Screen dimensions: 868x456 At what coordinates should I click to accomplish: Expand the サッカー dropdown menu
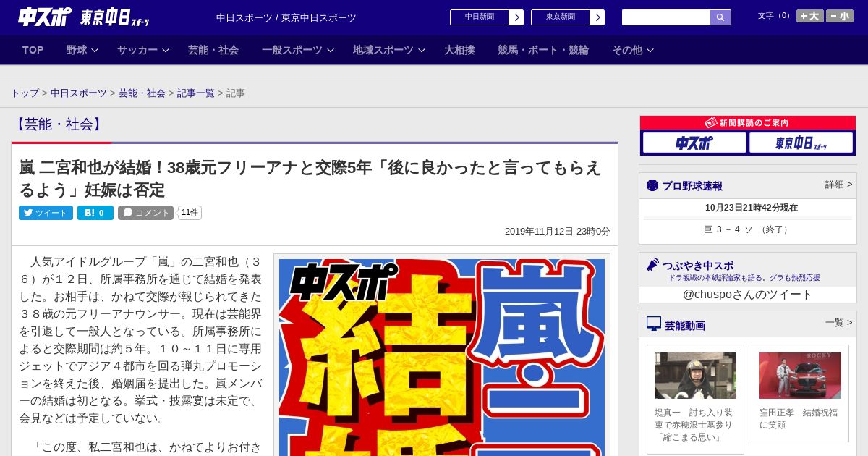[142, 50]
